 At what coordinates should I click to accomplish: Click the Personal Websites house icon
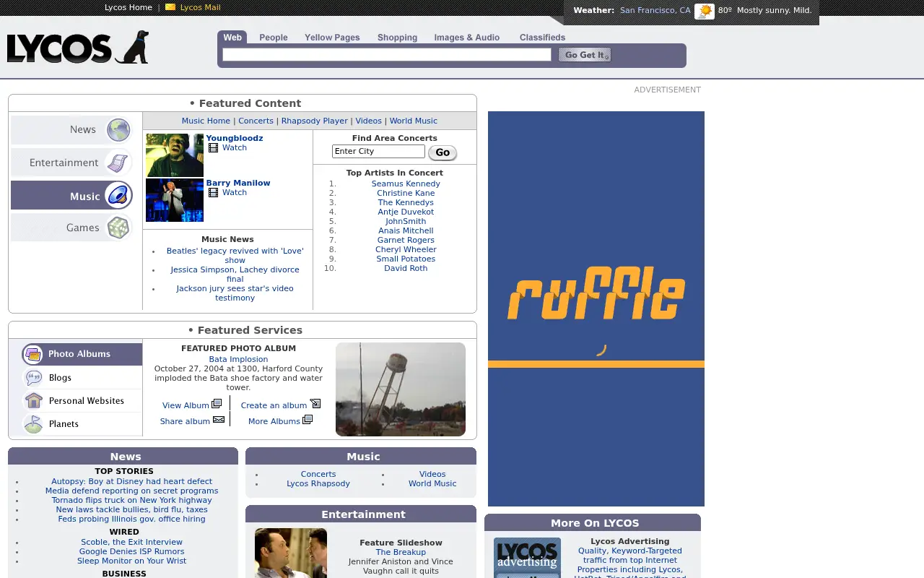33,400
